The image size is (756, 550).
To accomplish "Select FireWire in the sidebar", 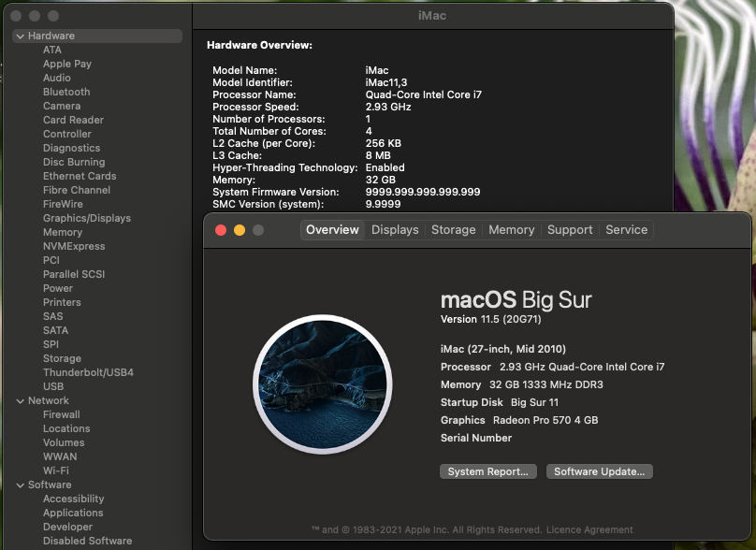I will click(x=63, y=204).
